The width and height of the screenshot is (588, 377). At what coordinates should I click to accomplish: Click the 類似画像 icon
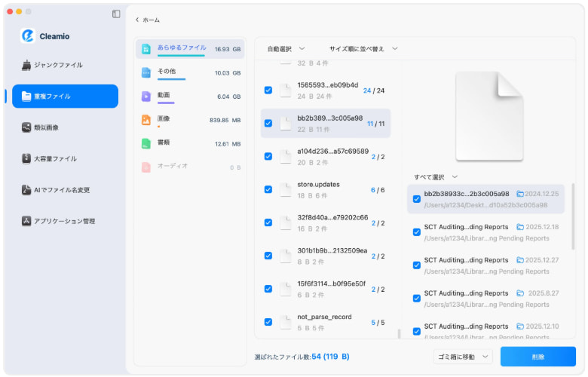[x=26, y=127]
